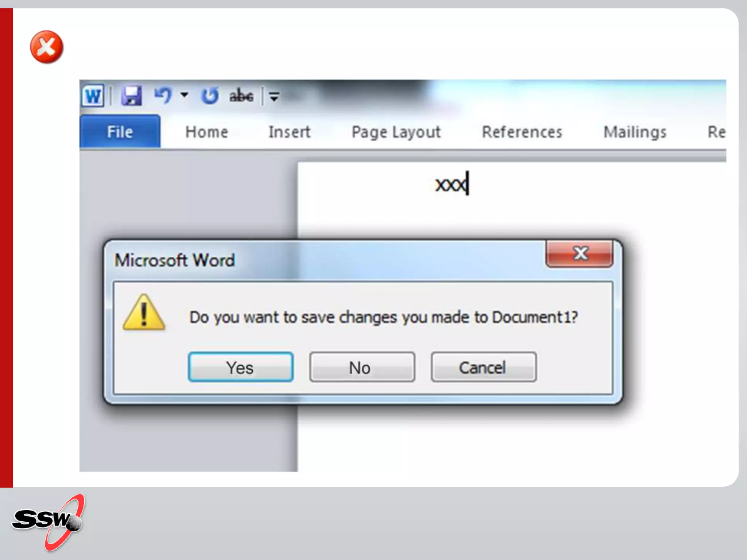This screenshot has width=747, height=560.
Task: Open the File tab
Action: tap(120, 132)
